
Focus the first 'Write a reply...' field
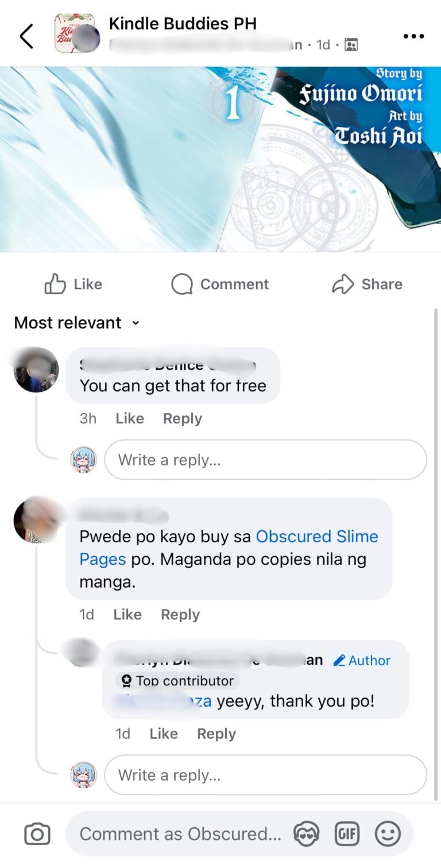coord(265,460)
